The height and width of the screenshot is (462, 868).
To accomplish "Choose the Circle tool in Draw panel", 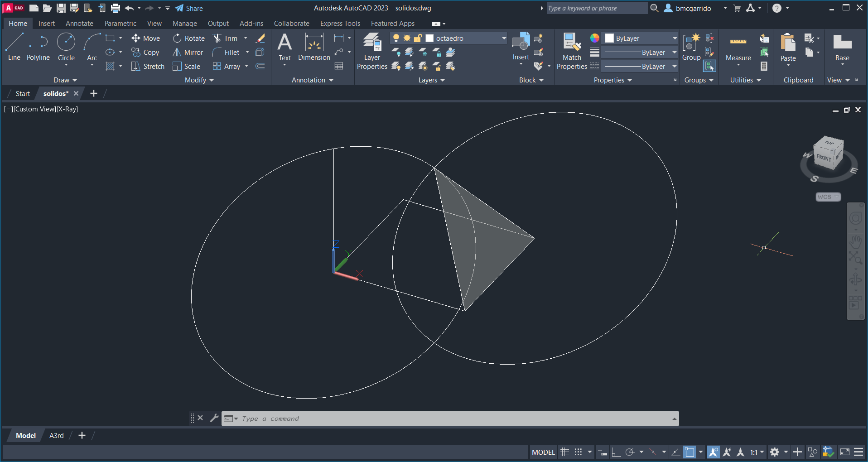I will [x=66, y=47].
